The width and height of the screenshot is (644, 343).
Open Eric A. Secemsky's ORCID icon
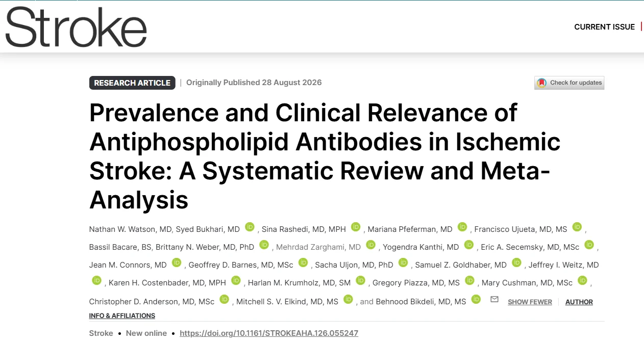click(589, 245)
